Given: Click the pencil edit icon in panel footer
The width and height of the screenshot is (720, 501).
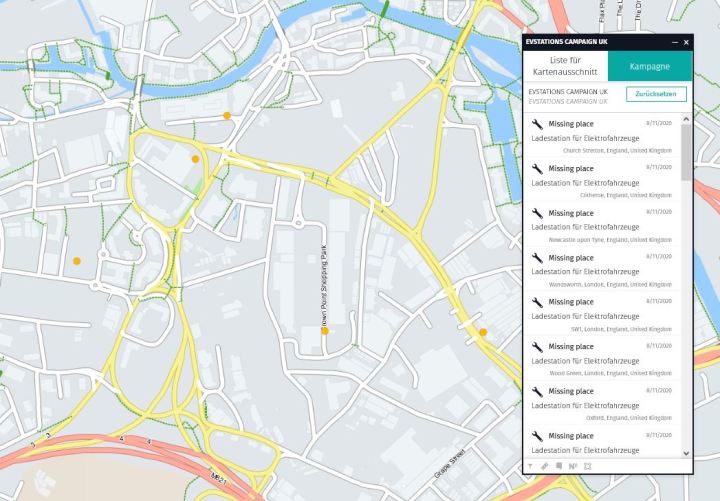Looking at the screenshot, I should click(545, 466).
